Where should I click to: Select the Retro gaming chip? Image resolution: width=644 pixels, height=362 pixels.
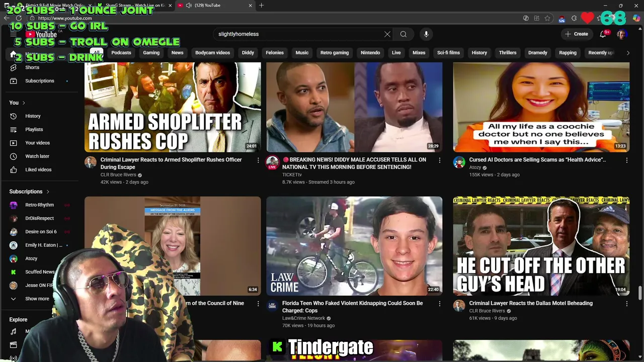click(x=335, y=53)
